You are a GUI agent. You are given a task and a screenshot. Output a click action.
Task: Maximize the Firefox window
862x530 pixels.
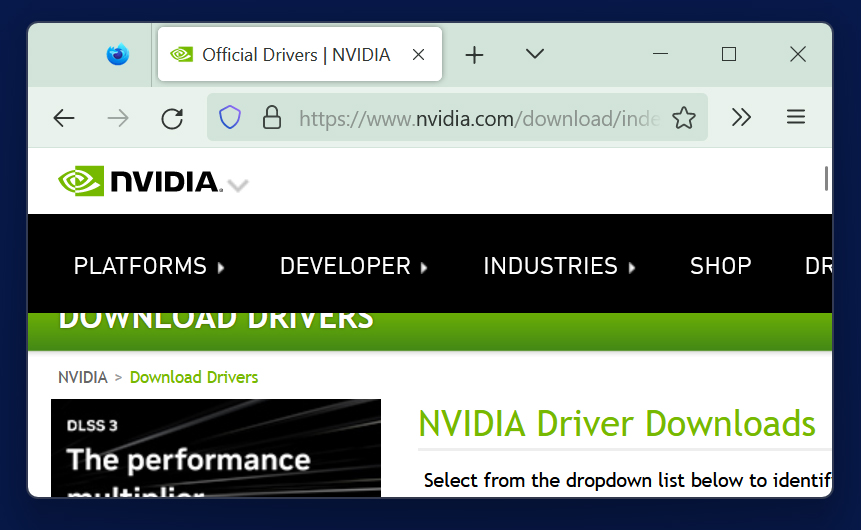coord(729,54)
